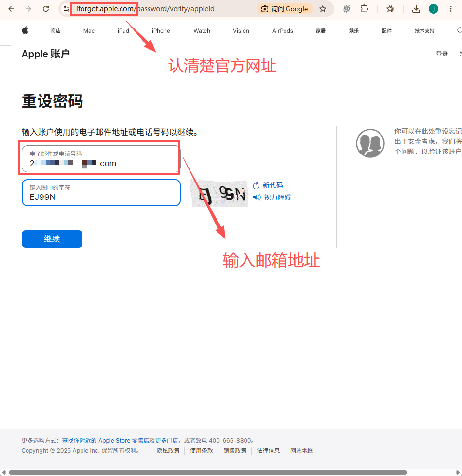462x476 pixels.
Task: Go back using the browser back arrow
Action: (11, 9)
